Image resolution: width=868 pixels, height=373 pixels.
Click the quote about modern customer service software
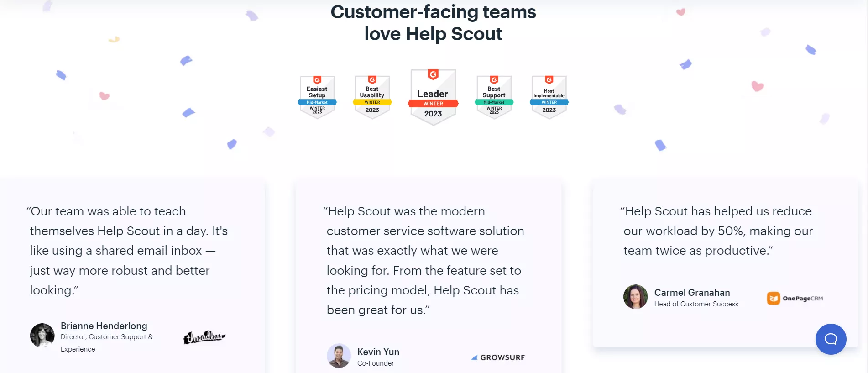pyautogui.click(x=424, y=260)
